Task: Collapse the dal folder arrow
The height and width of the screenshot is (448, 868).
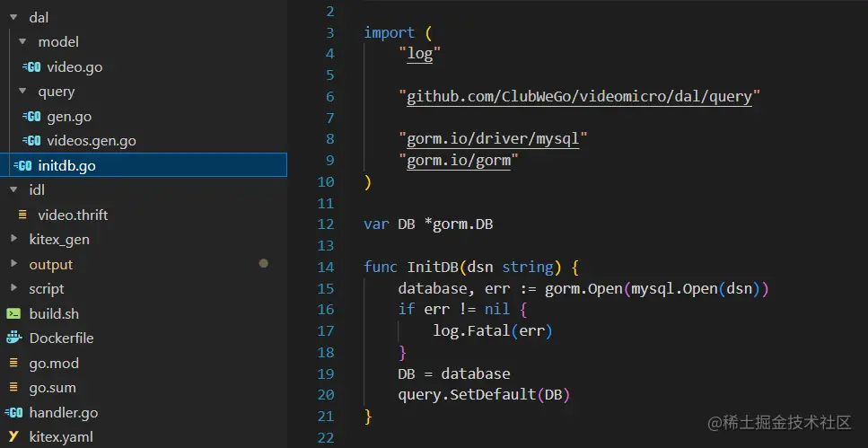Action: (13, 18)
